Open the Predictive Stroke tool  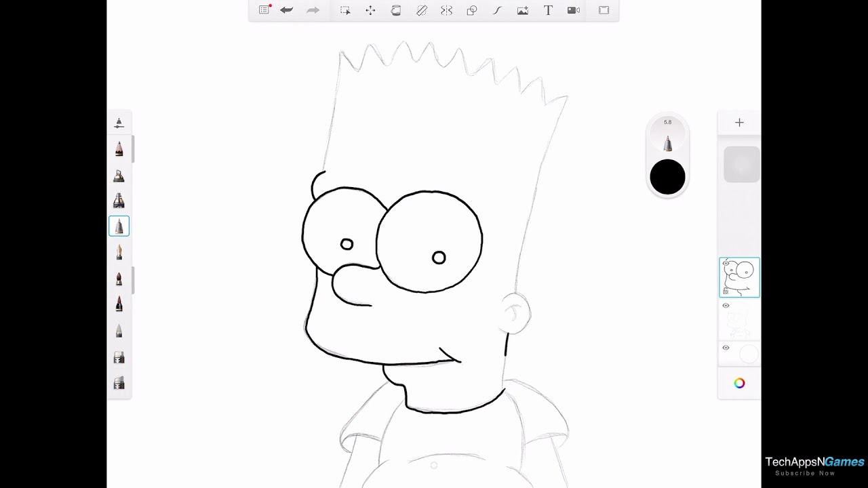pos(497,10)
